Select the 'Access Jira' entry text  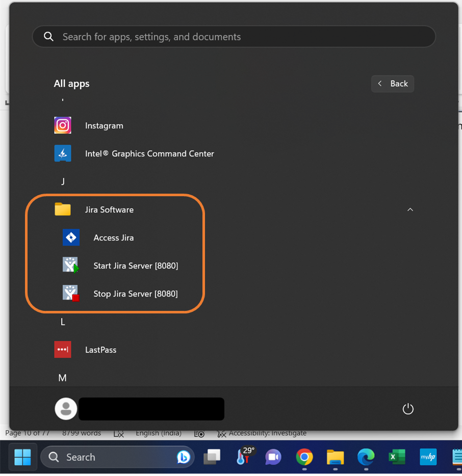(114, 237)
